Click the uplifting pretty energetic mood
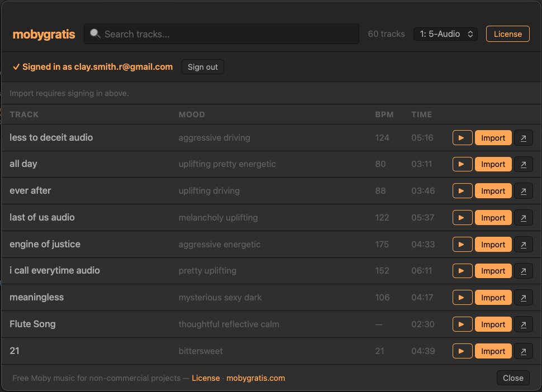 tap(227, 164)
